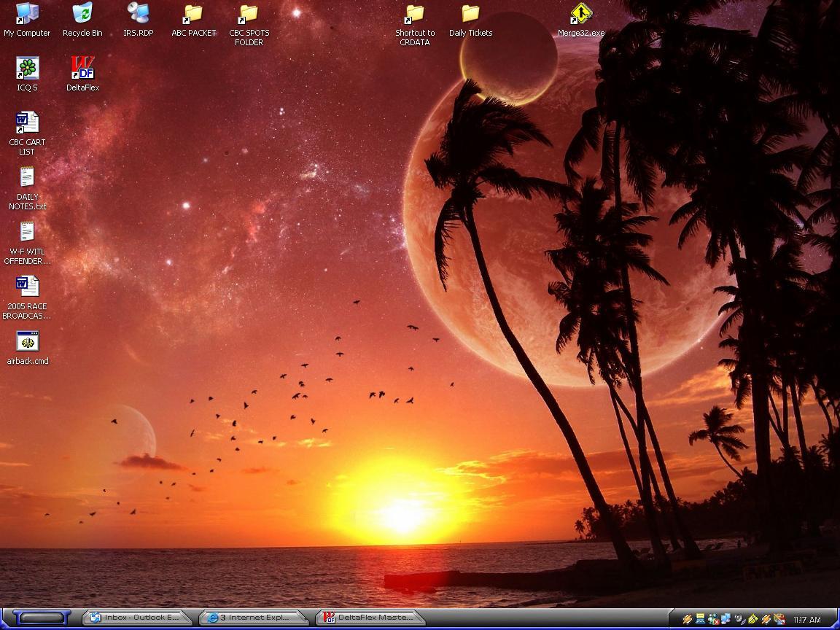
Task: Select the W-F WITL OFFENDER text file
Action: (x=27, y=233)
